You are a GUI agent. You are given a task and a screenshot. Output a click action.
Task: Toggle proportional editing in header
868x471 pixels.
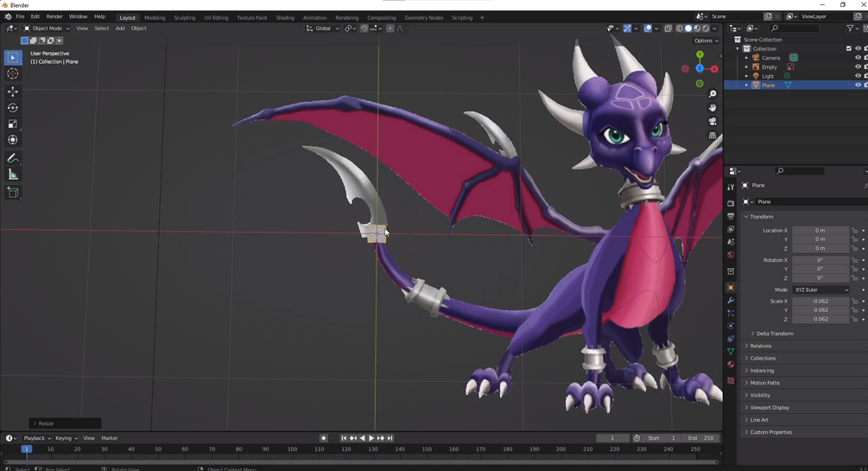click(390, 29)
